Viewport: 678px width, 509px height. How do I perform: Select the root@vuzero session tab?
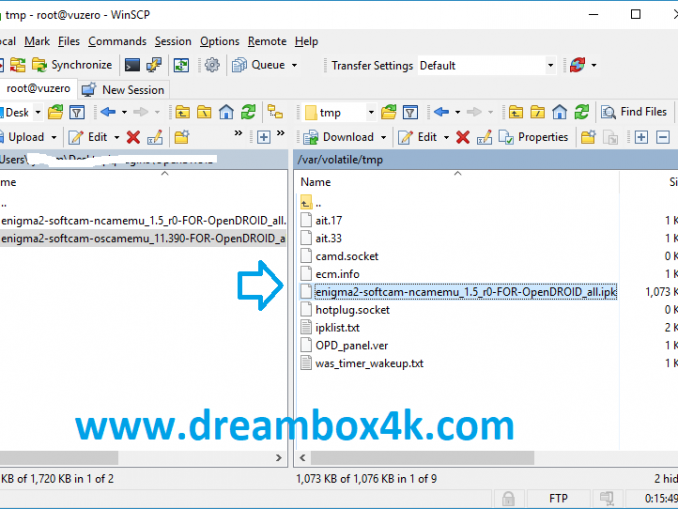click(x=38, y=89)
